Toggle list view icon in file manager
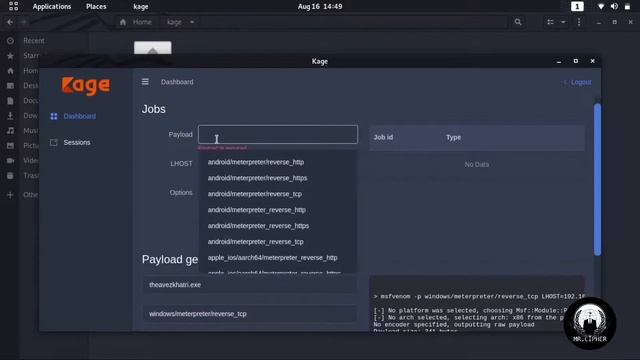This screenshot has width=640, height=360. [x=550, y=22]
